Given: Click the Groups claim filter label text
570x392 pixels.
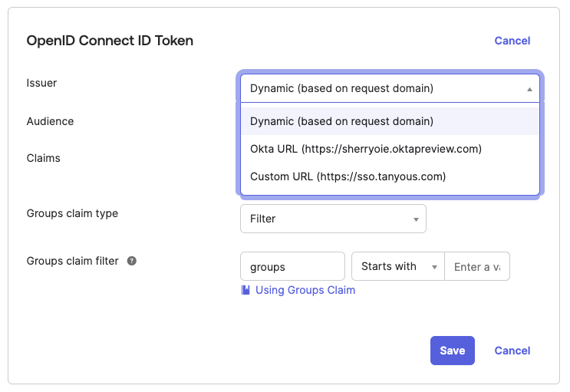Looking at the screenshot, I should [73, 261].
